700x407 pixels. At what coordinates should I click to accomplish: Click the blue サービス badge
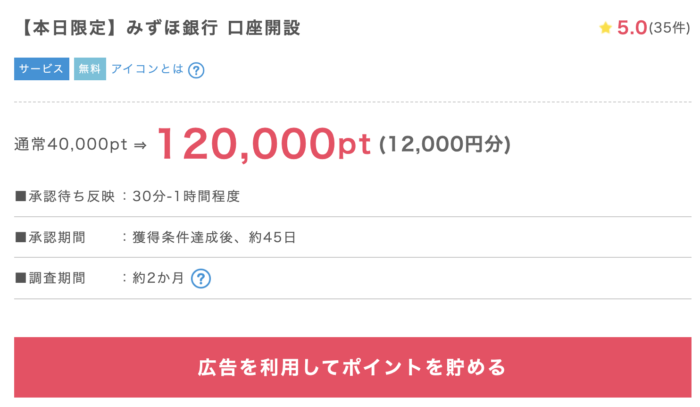[42, 70]
